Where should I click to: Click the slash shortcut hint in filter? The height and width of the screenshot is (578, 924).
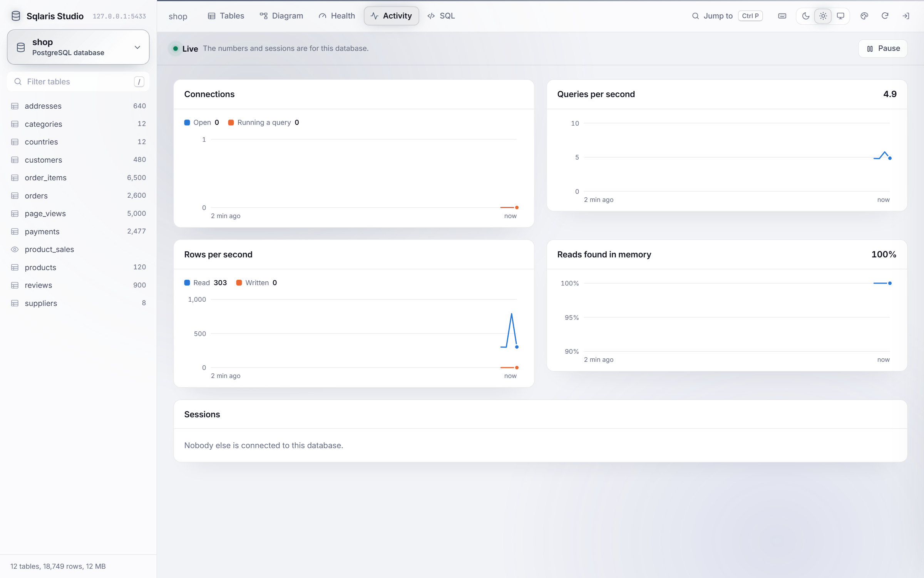[139, 81]
